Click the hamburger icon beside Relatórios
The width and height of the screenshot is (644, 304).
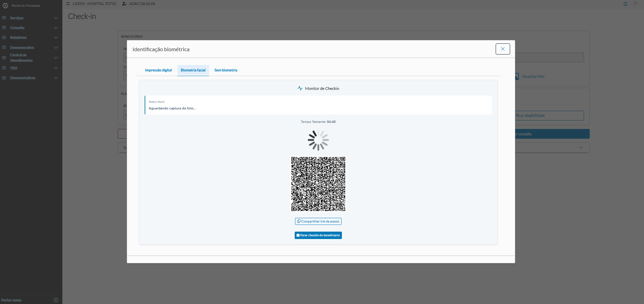[x=4, y=37]
